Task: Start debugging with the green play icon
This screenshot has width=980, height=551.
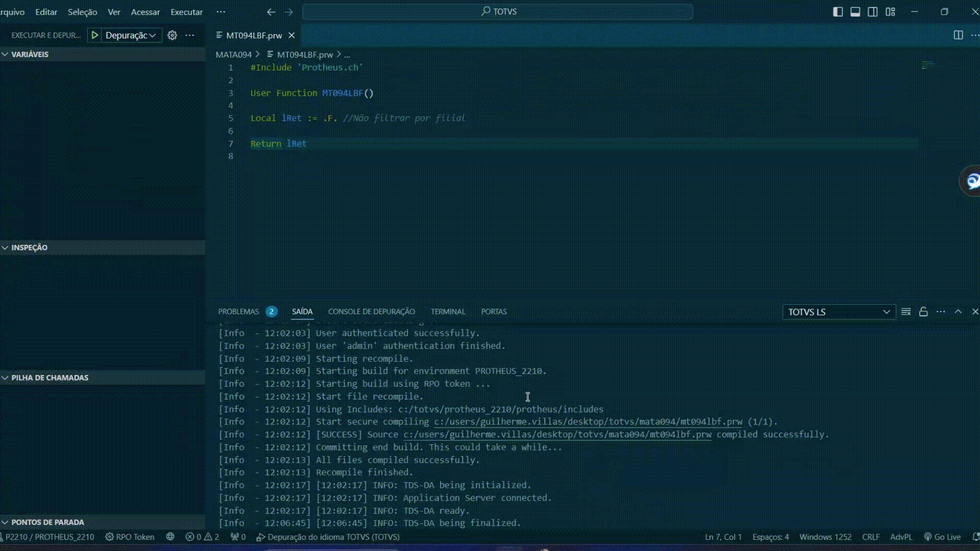Action: (x=94, y=35)
